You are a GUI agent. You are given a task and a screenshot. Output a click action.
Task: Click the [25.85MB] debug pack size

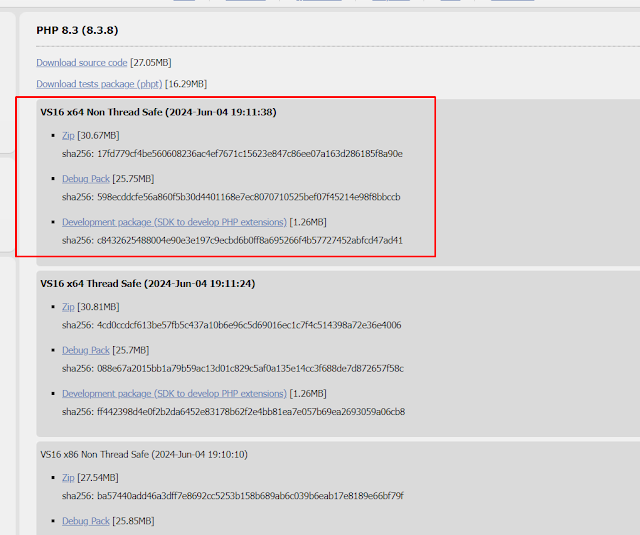pyautogui.click(x=133, y=521)
